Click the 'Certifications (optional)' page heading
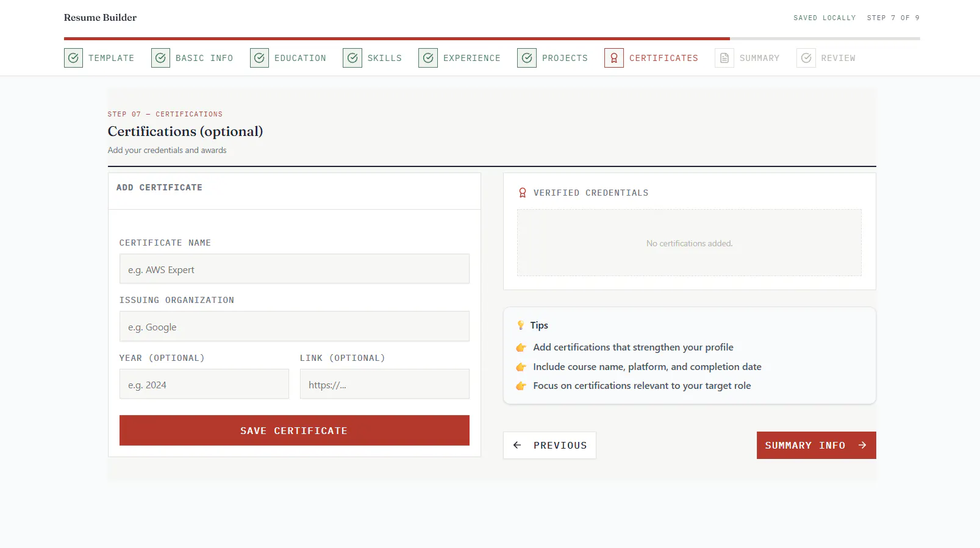The image size is (980, 548). pyautogui.click(x=185, y=132)
